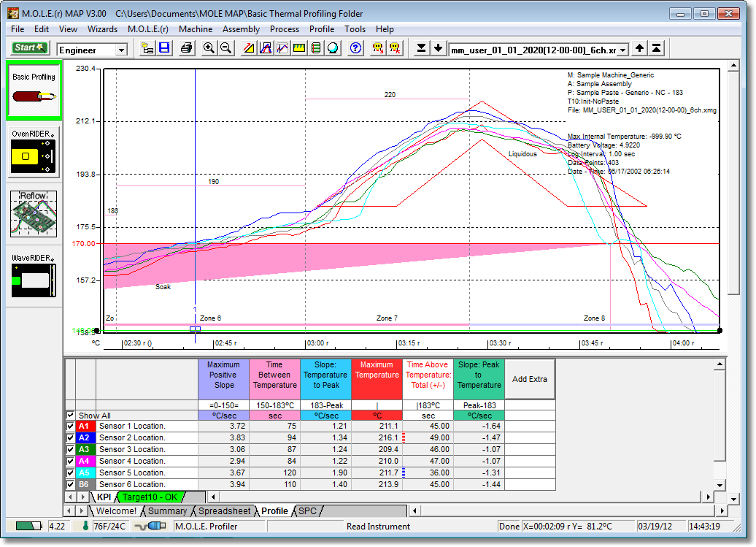Viewport: 756px width, 547px height.
Task: Open the Profile menu
Action: point(322,29)
